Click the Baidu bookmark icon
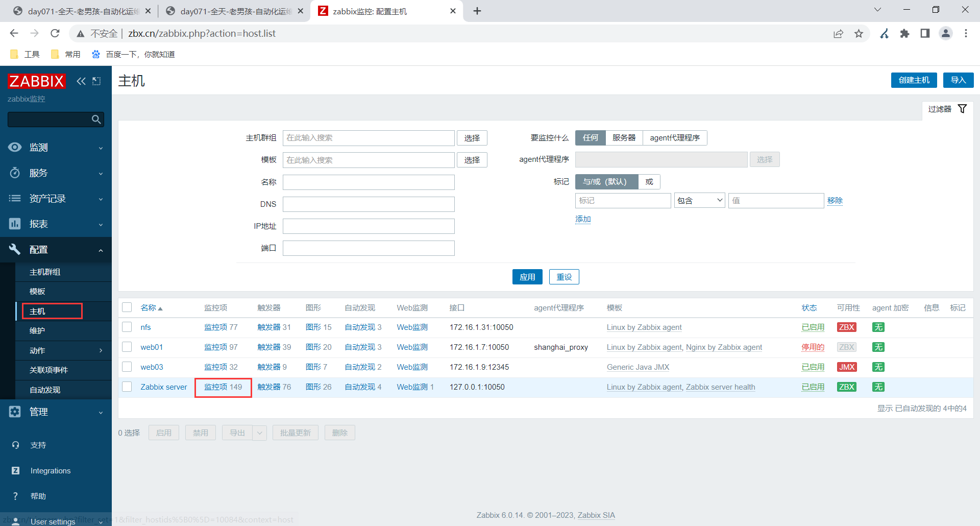Image resolution: width=980 pixels, height=526 pixels. pyautogui.click(x=96, y=54)
